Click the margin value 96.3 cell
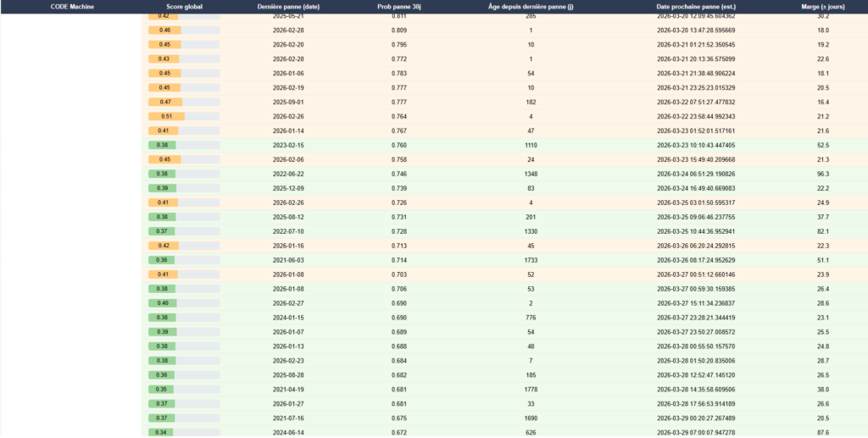The image size is (868, 438). [x=822, y=174]
